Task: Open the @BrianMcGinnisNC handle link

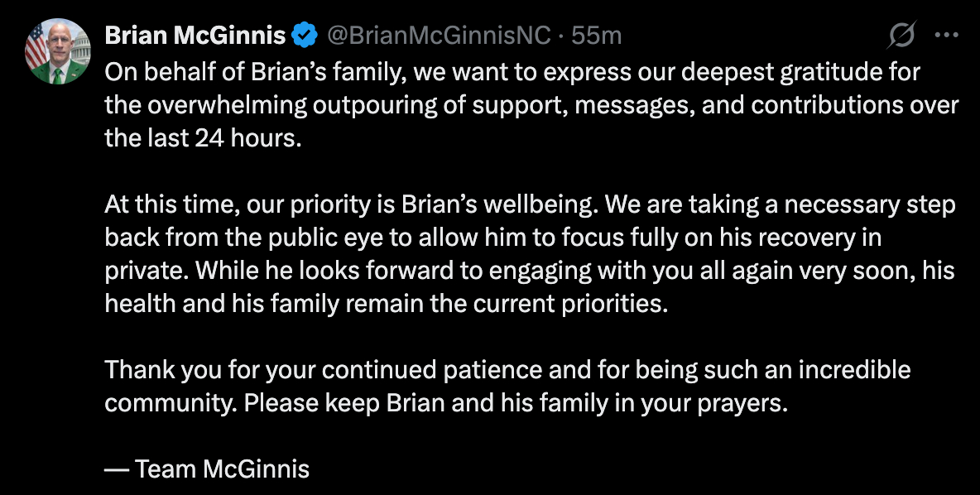Action: [x=438, y=36]
